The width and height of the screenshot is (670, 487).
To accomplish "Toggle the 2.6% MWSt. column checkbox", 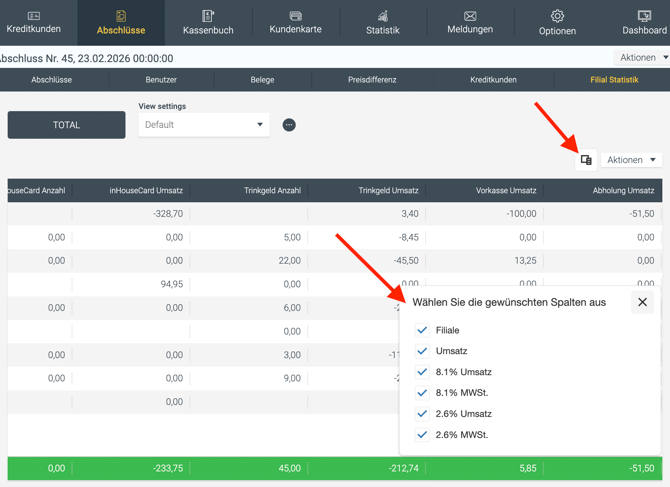I will click(x=422, y=435).
